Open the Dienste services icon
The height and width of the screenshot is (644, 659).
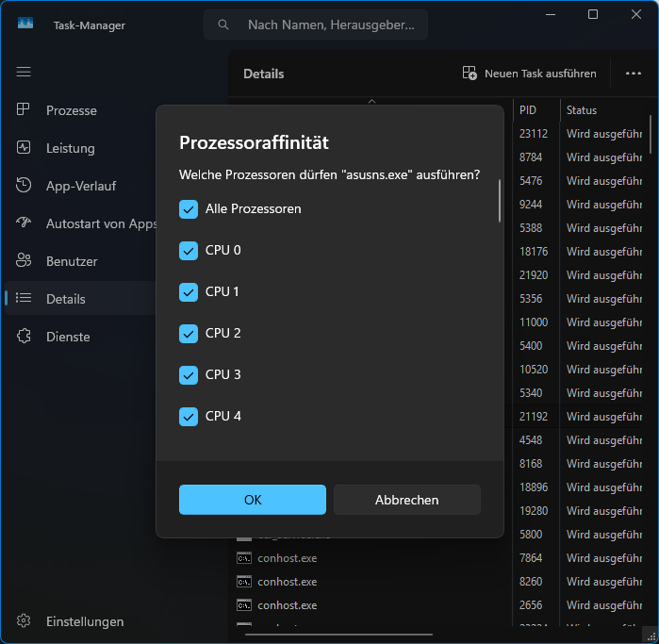pos(24,337)
